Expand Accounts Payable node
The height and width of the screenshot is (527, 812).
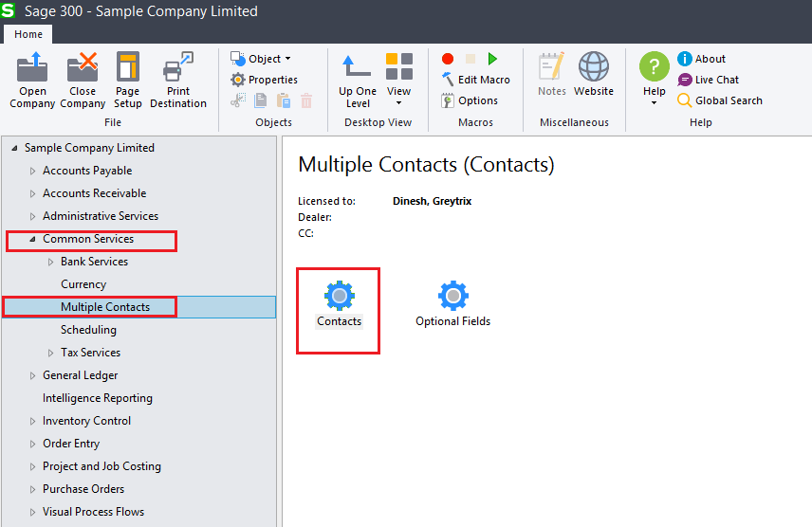point(32,171)
